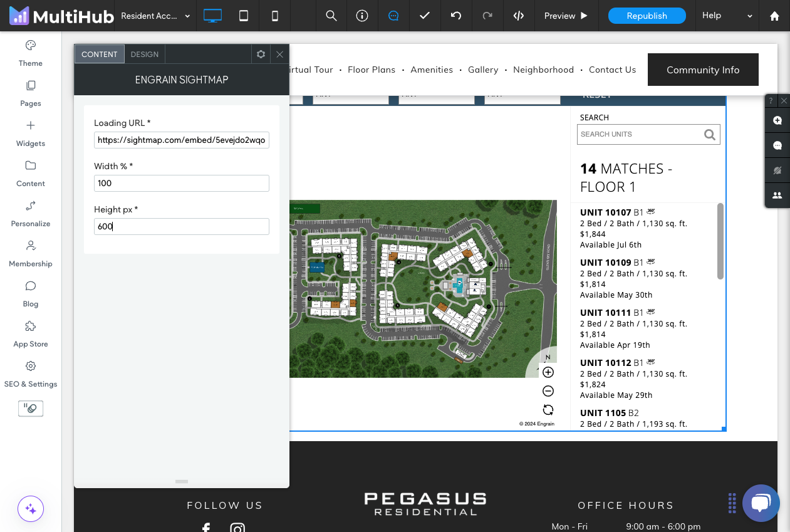Image resolution: width=790 pixels, height=532 pixels.
Task: Click the Height px field
Action: [x=182, y=227]
